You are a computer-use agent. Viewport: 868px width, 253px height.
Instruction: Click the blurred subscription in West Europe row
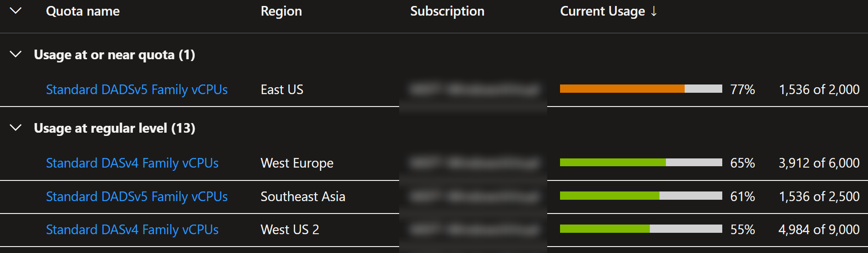pos(474,163)
